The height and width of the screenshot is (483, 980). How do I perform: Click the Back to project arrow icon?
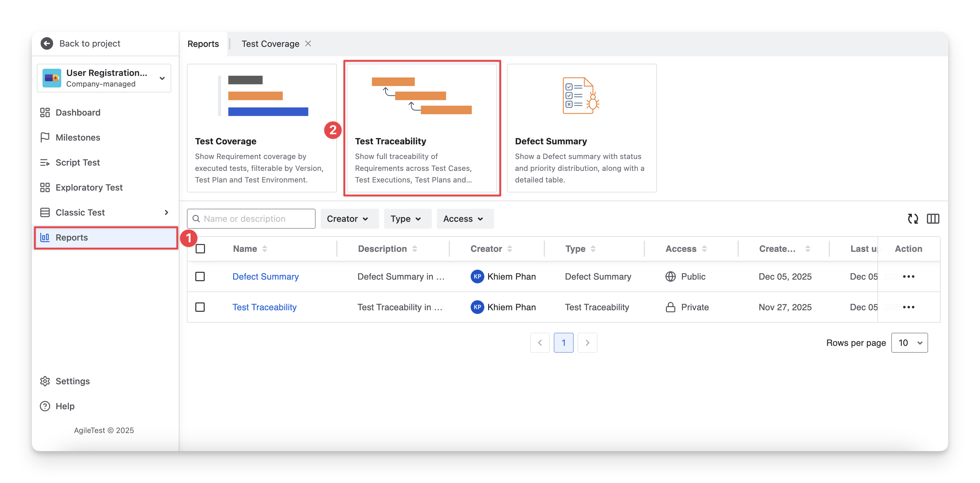point(47,43)
